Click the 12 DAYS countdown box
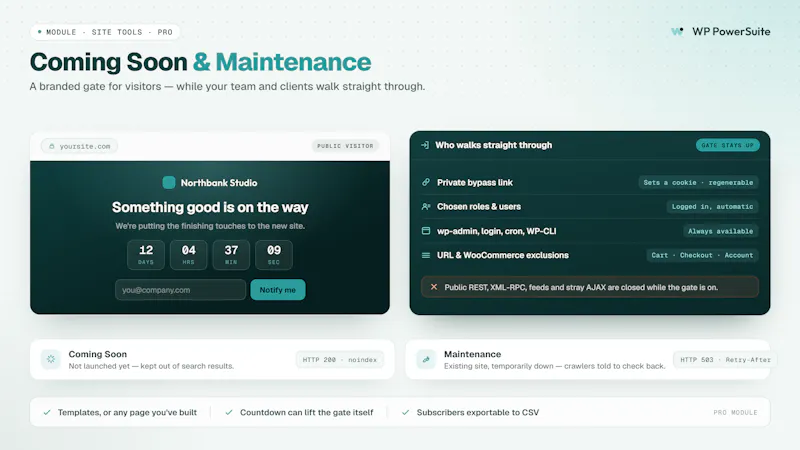 click(x=146, y=255)
